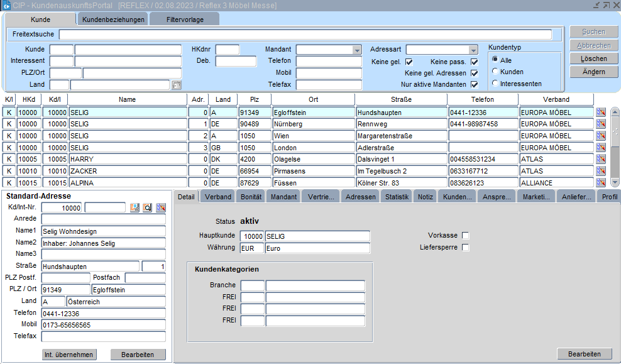
Task: Click the edit icon in the Egloffstein row
Action: [x=601, y=113]
